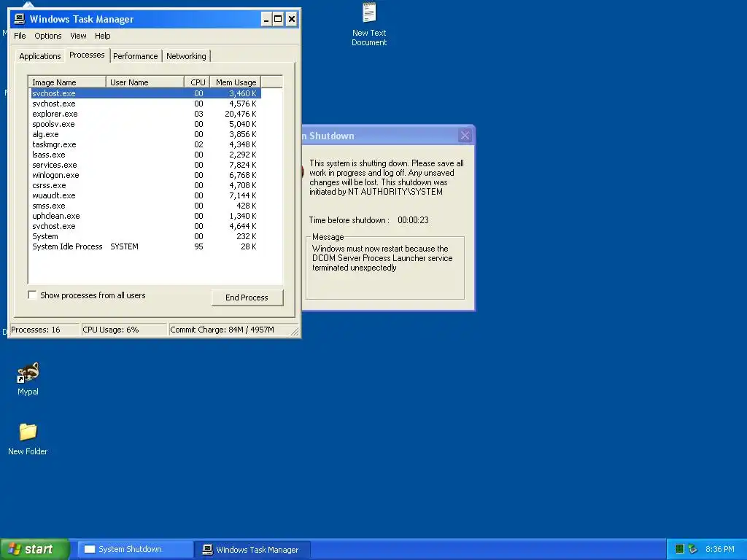Click the green CPU meter tray icon
This screenshot has width=747, height=560.
680,549
